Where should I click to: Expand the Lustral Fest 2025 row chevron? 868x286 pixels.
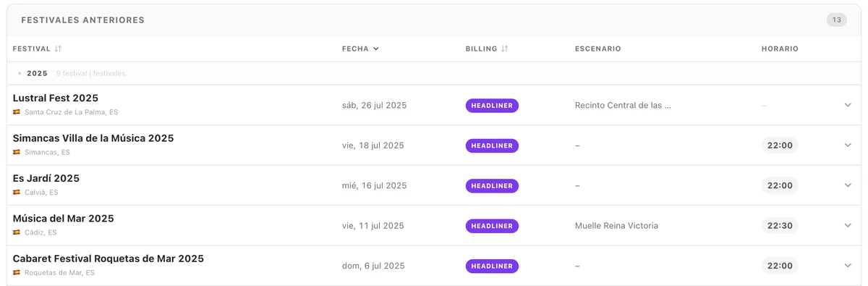click(x=848, y=105)
